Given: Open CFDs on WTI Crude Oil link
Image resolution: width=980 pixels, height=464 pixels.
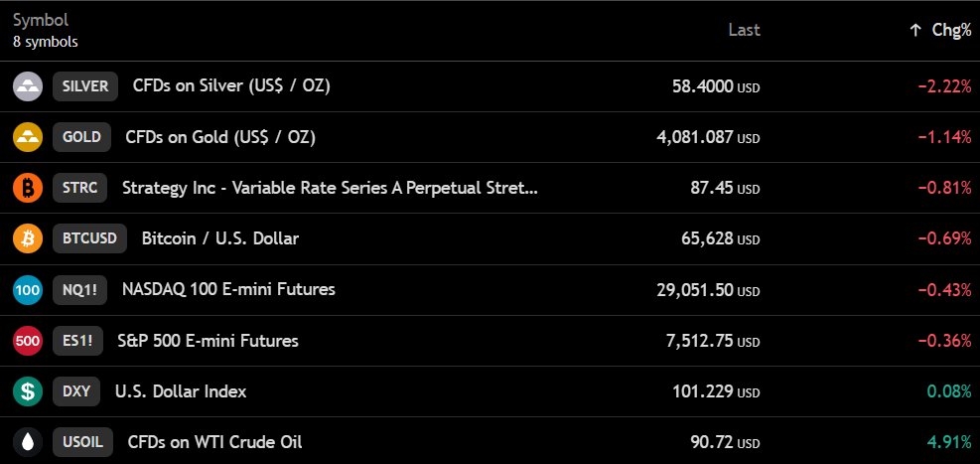Looking at the screenshot, I should point(215,443).
